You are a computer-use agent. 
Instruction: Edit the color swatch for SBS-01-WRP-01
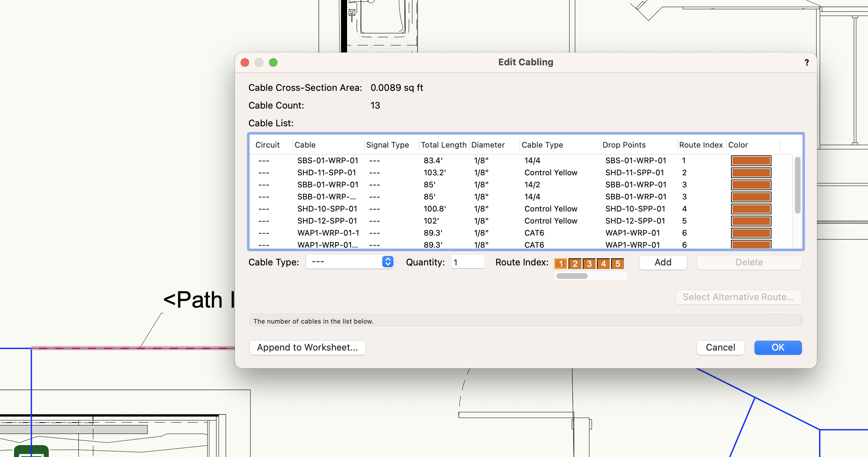coord(750,160)
